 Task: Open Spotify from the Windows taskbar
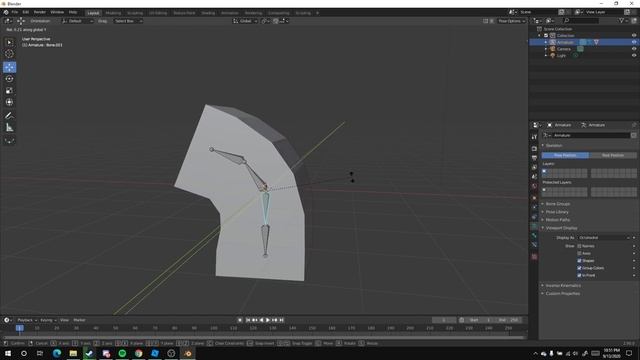coord(122,353)
